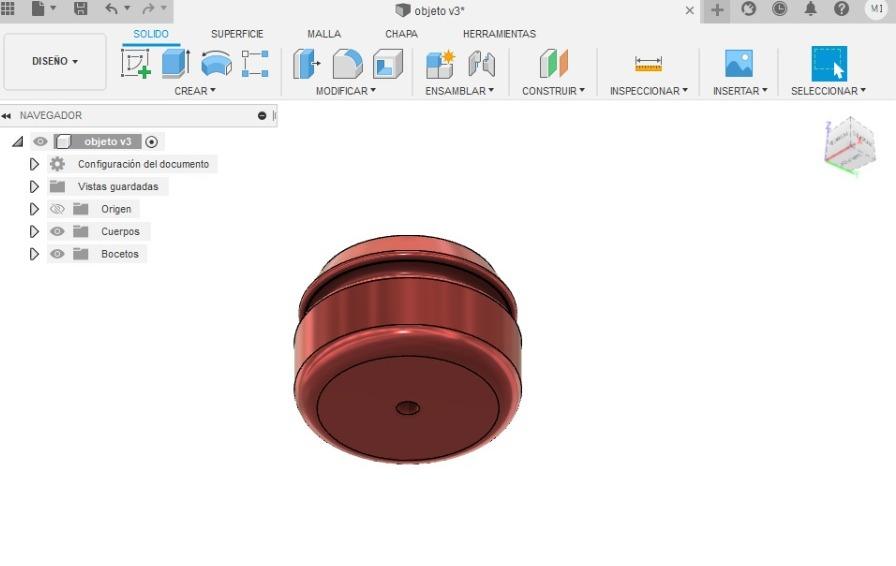Select the Offset Plane tool
This screenshot has height=566, width=896.
pyautogui.click(x=554, y=63)
